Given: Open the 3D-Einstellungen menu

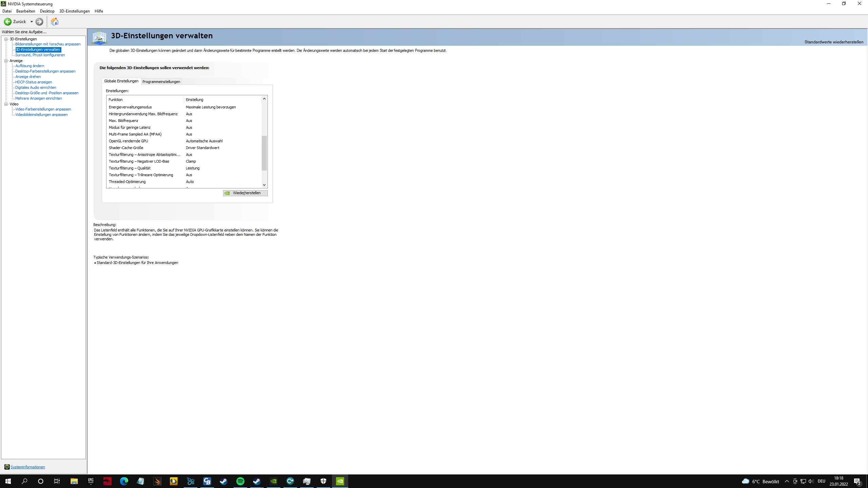Looking at the screenshot, I should click(x=74, y=11).
